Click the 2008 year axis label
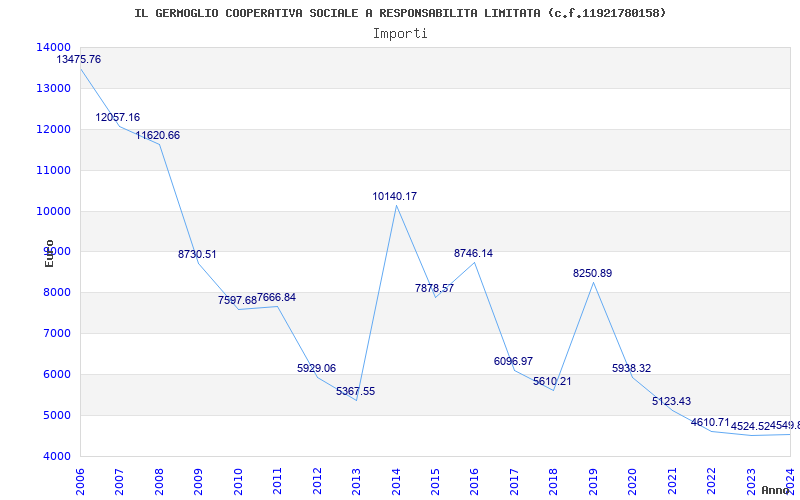This screenshot has width=800, height=500. coord(159,480)
